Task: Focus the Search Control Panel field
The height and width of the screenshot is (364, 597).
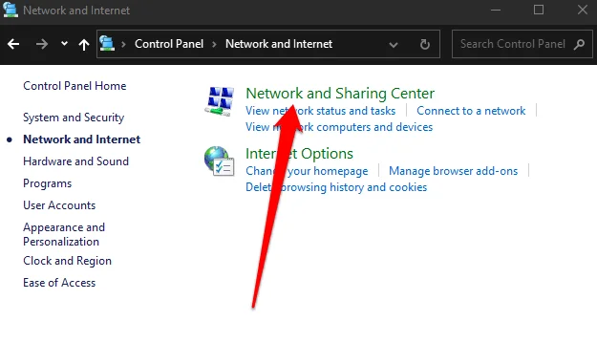Action: 522,44
